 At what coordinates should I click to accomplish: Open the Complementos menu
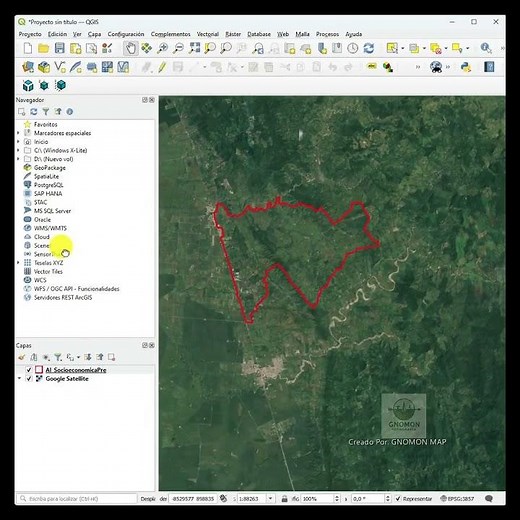[170, 34]
